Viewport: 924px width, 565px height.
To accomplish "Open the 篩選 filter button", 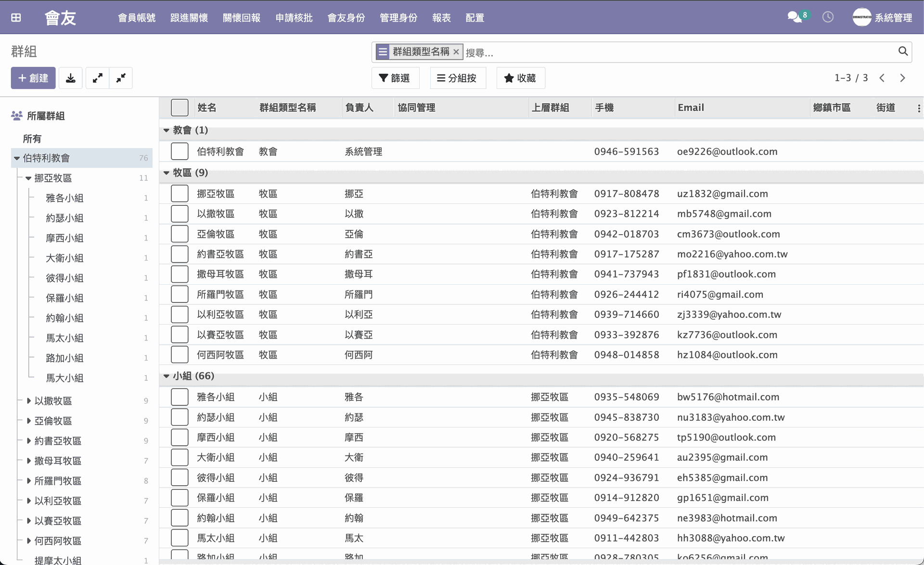I will point(395,78).
